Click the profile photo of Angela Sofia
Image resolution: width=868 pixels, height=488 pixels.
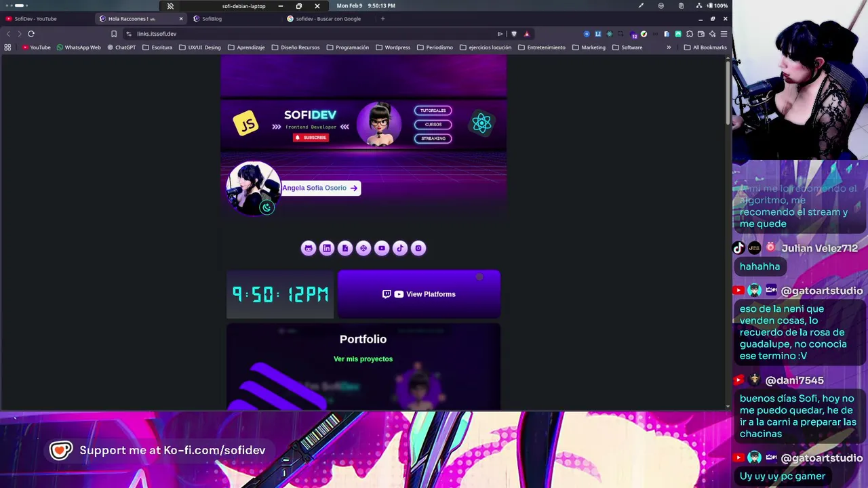pos(253,188)
